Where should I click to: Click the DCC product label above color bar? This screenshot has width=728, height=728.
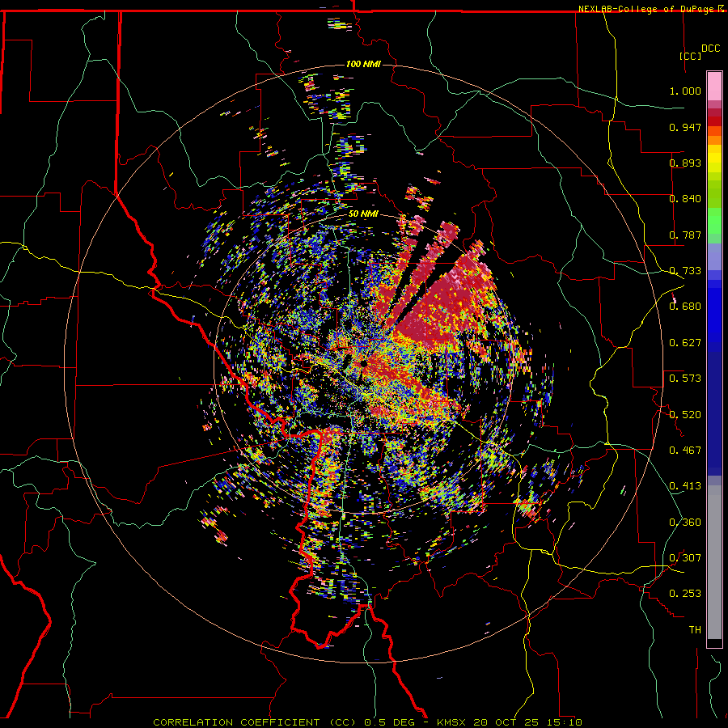[x=710, y=49]
